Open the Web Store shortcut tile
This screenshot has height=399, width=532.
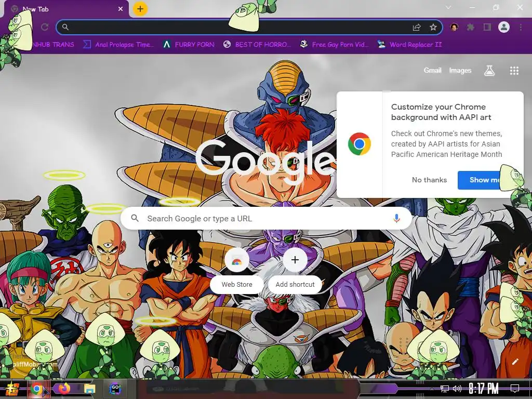pyautogui.click(x=237, y=270)
